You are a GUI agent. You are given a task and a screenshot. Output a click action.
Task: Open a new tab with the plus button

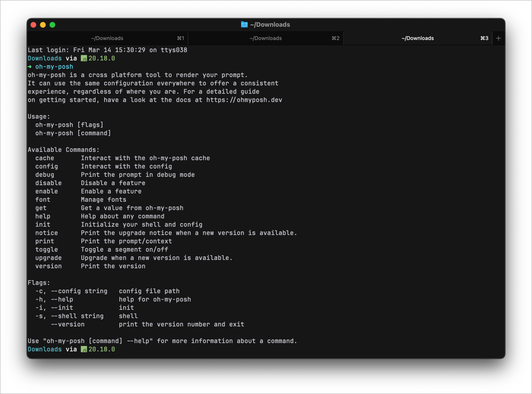498,38
